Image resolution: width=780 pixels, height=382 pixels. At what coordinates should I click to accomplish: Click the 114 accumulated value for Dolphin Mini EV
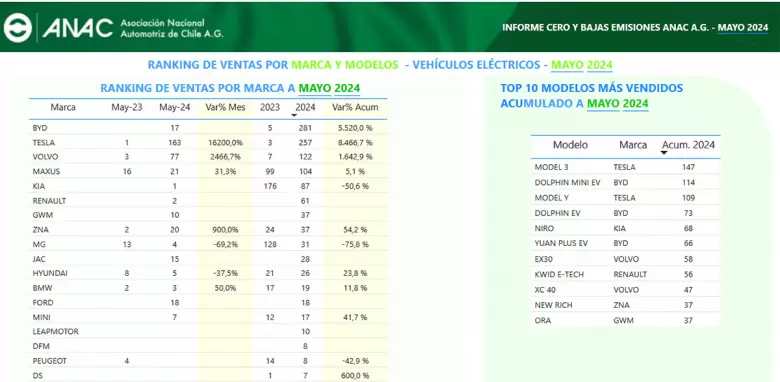pyautogui.click(x=688, y=183)
